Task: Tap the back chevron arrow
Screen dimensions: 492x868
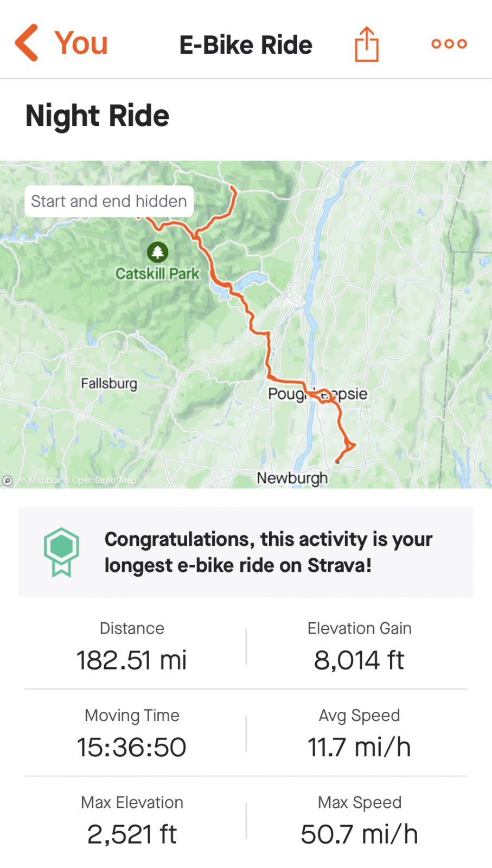Action: pos(27,43)
